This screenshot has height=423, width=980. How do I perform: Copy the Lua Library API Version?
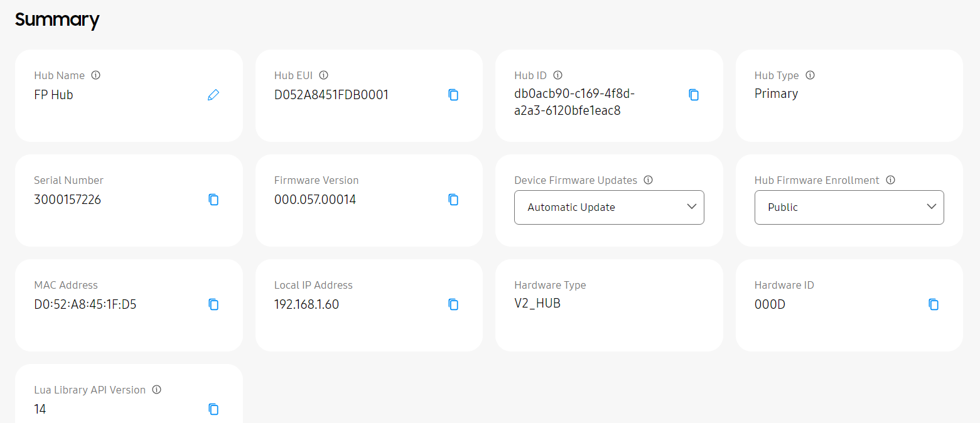[x=213, y=409]
